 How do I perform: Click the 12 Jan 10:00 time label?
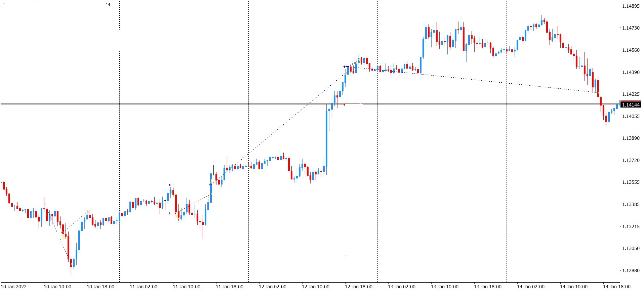click(x=316, y=287)
